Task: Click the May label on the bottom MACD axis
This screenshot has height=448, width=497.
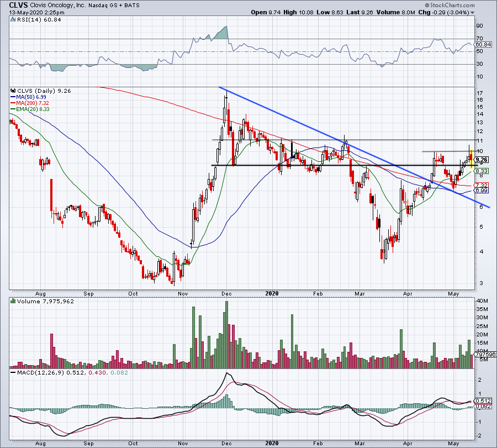Action: coord(453,443)
